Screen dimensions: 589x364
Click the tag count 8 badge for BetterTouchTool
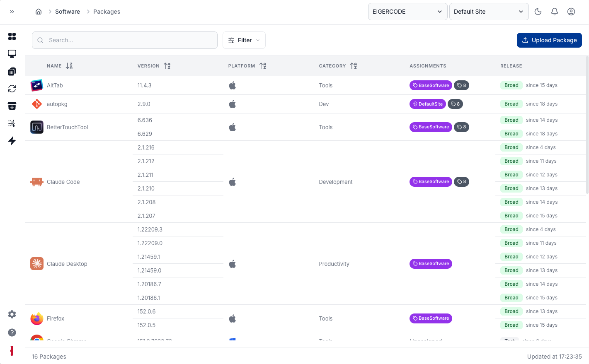click(461, 127)
